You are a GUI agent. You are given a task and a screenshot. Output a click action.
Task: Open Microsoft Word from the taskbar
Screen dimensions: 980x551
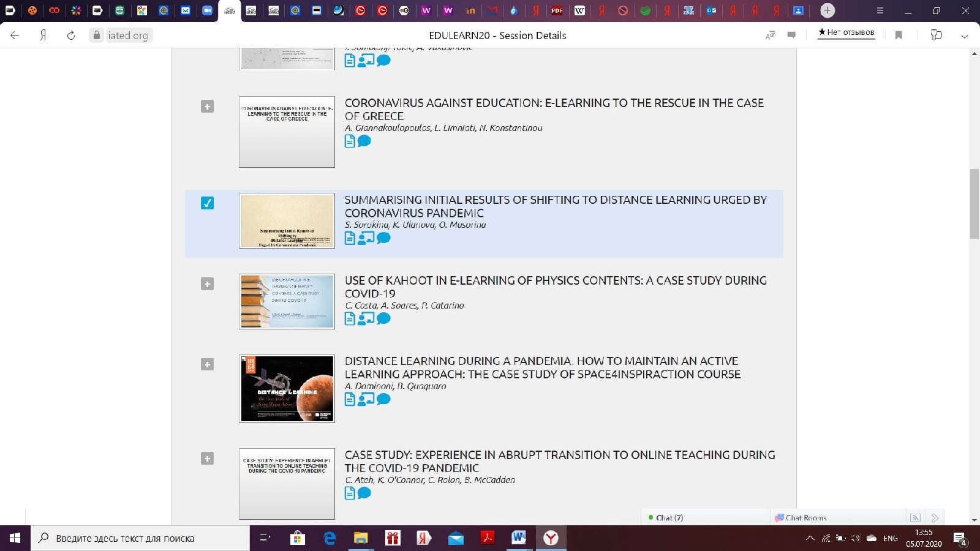click(519, 538)
